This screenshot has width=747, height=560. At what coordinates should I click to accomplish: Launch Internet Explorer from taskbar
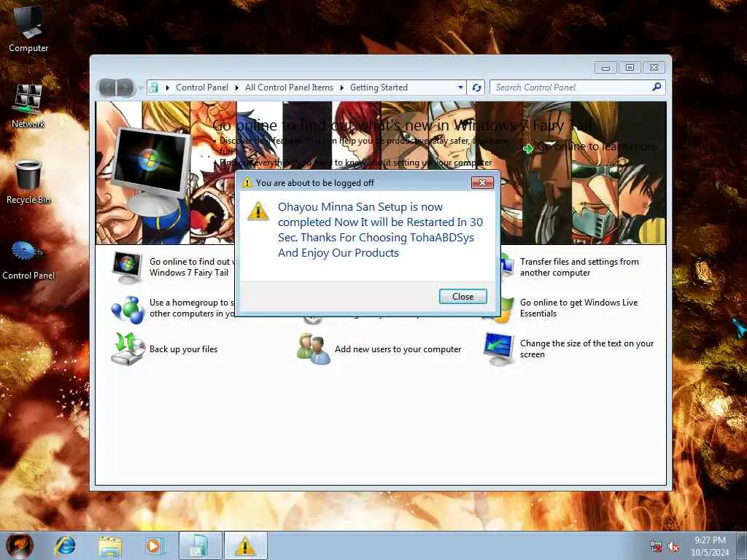(x=65, y=545)
